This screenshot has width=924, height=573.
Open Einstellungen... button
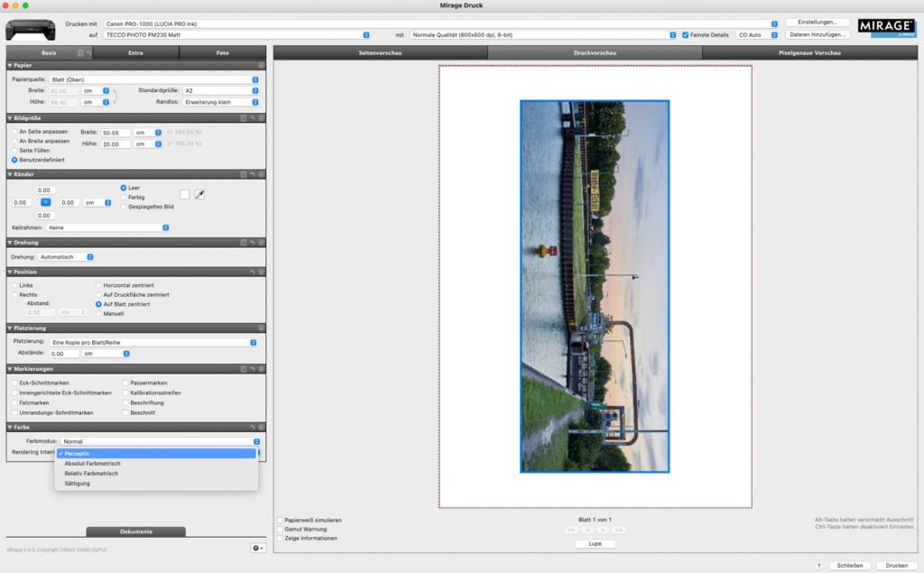coord(818,23)
